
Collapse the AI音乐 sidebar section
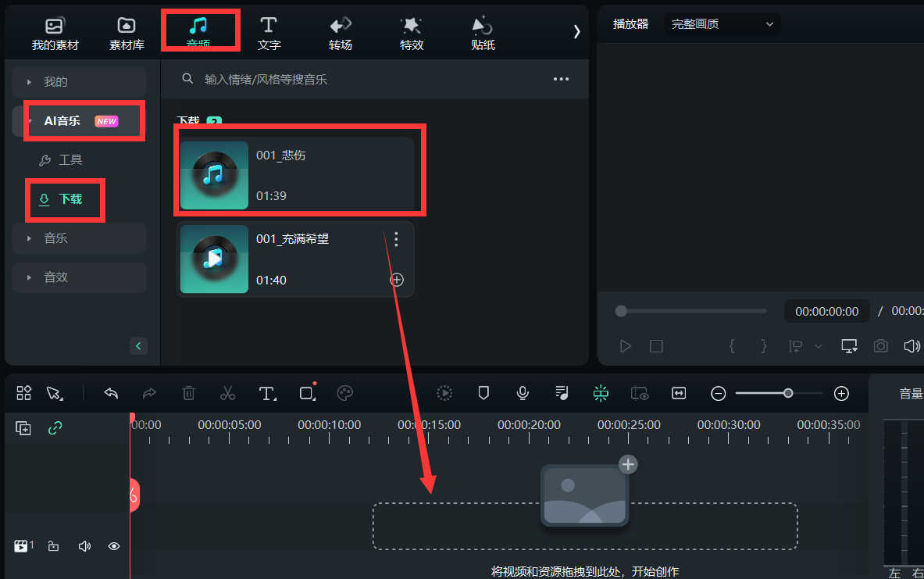pos(79,121)
